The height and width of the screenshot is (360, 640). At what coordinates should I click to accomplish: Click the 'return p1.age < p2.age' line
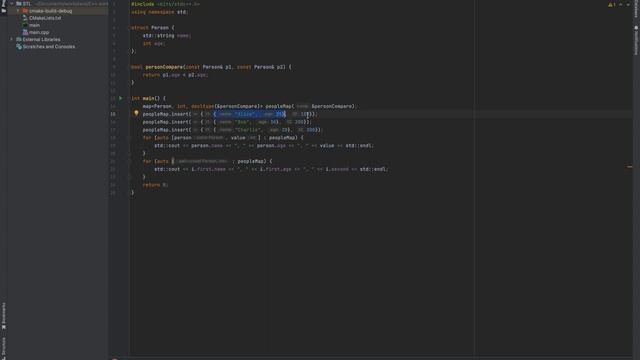click(176, 75)
